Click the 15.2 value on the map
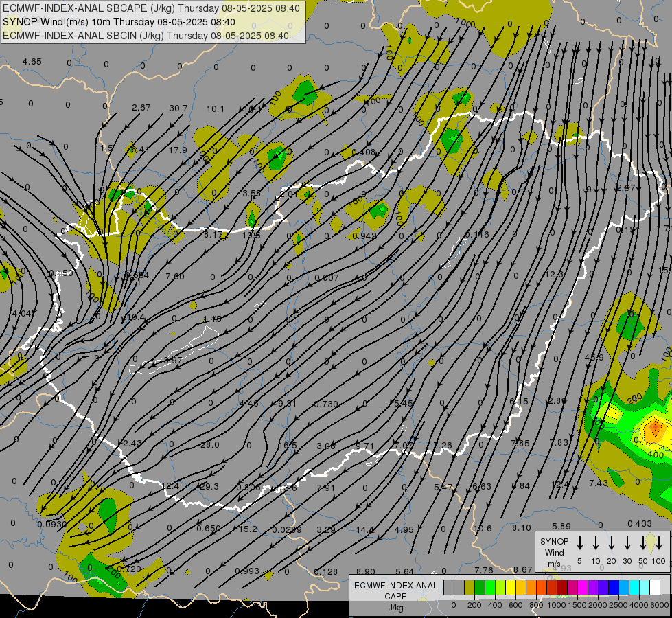672x618 pixels. (x=248, y=529)
